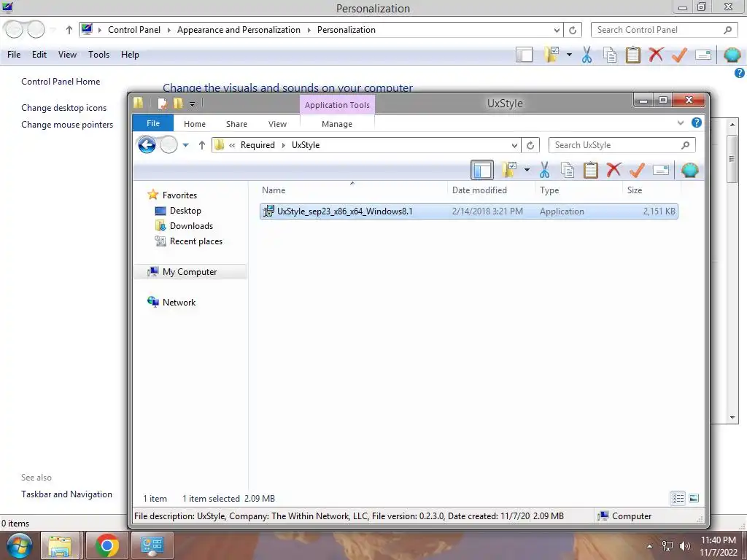Viewport: 747px width, 560px height.
Task: Click blue help icon in UxStyle ribbon
Action: coord(697,122)
